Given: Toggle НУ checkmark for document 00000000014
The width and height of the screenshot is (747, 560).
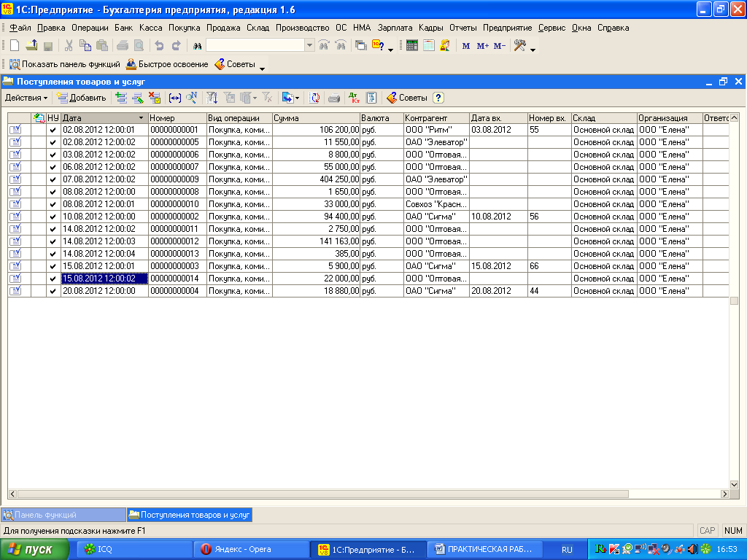Looking at the screenshot, I should click(x=53, y=278).
